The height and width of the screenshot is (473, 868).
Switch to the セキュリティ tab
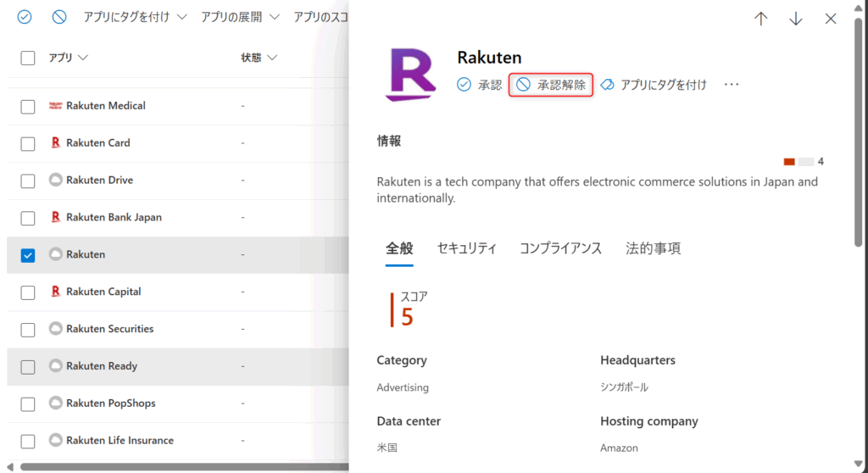pos(467,248)
